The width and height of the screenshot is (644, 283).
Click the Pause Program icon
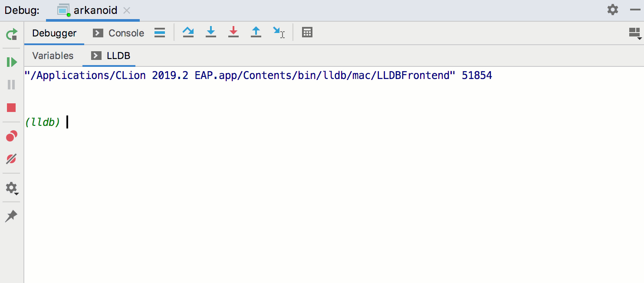11,84
